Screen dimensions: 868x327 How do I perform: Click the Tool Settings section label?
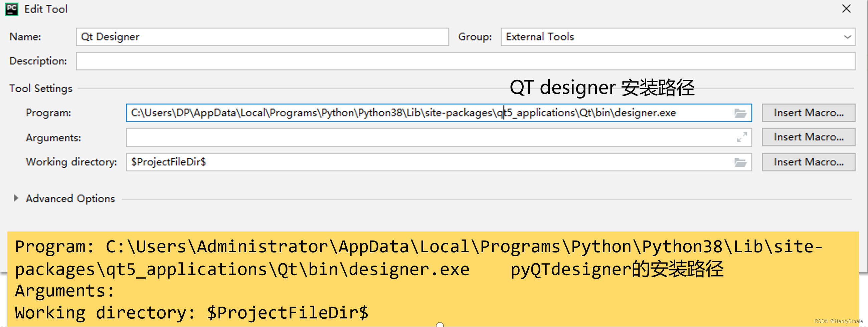[x=41, y=88]
